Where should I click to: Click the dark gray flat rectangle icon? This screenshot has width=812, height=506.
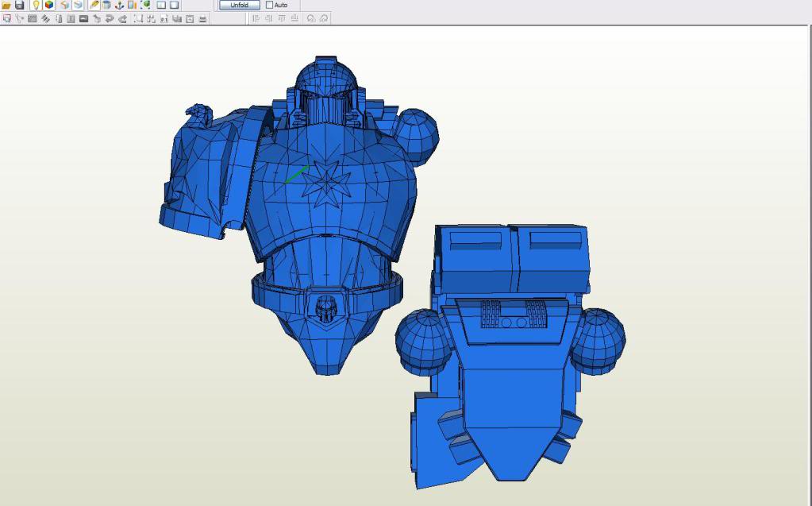[x=84, y=18]
